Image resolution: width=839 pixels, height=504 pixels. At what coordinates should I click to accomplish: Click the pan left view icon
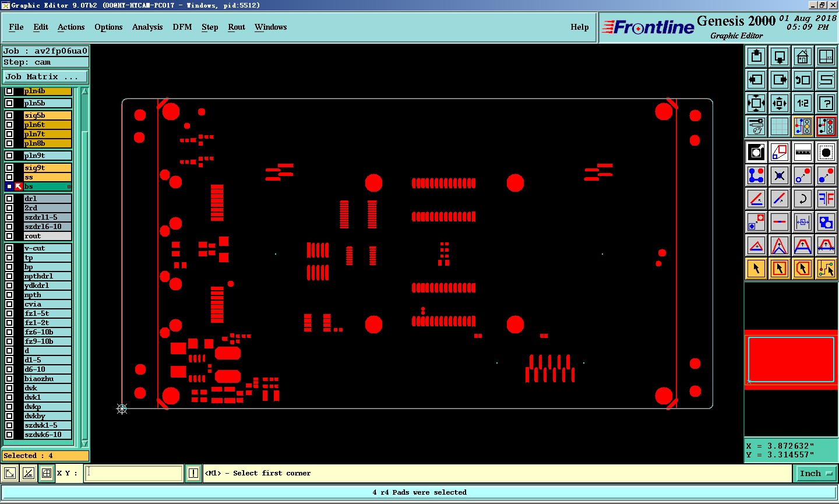tap(756, 80)
